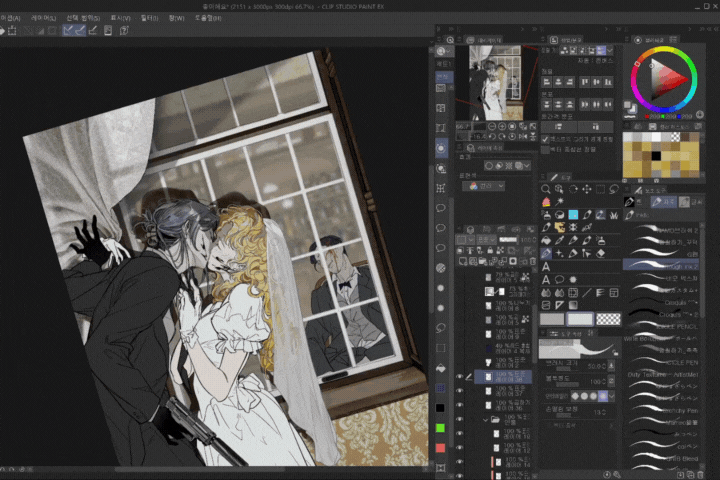720x480 pixels.
Task: Open the 필터(I) menu
Action: tap(149, 18)
